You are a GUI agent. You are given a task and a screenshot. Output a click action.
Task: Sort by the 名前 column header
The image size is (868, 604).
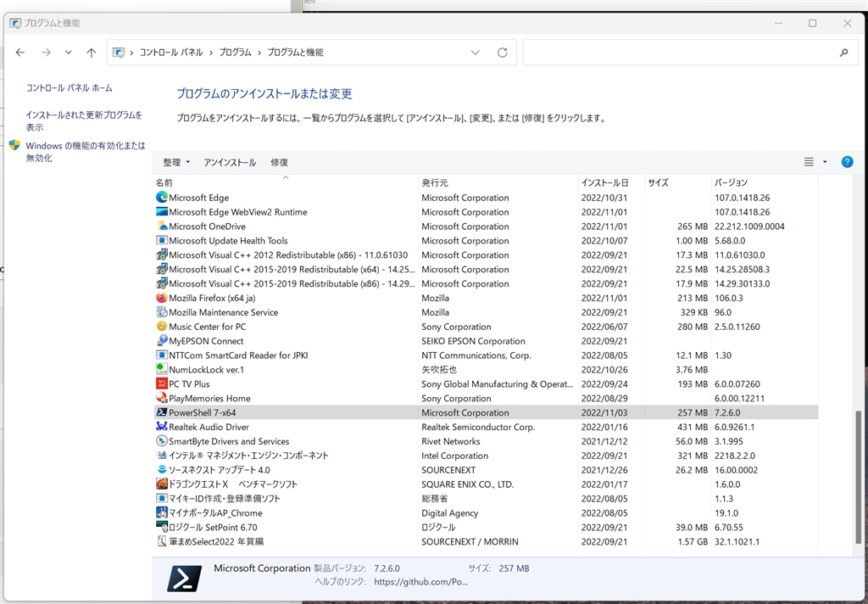(286, 182)
